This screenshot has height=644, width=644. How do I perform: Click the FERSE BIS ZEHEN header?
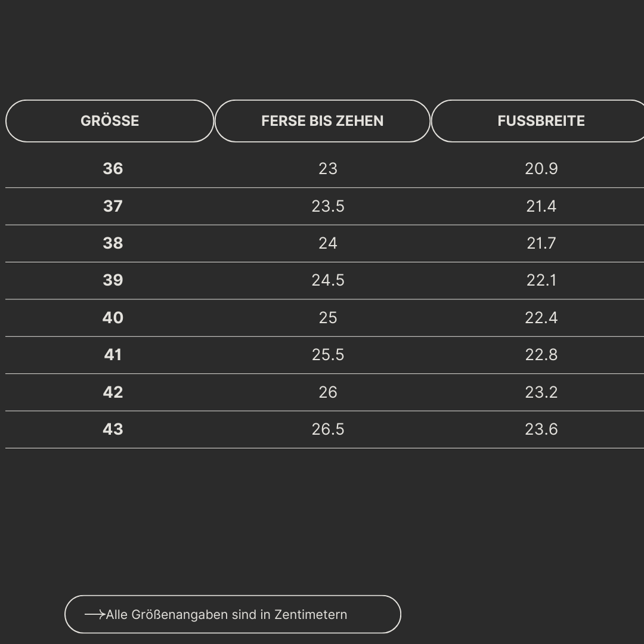(x=322, y=121)
